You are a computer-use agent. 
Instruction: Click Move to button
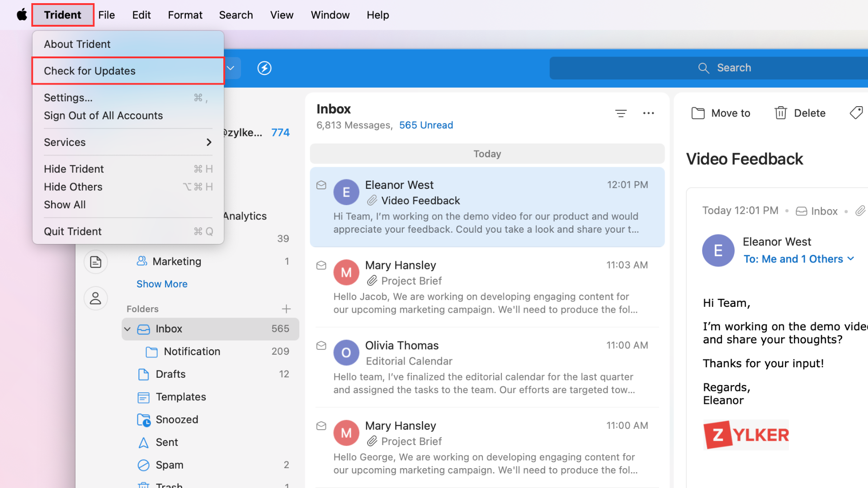721,113
